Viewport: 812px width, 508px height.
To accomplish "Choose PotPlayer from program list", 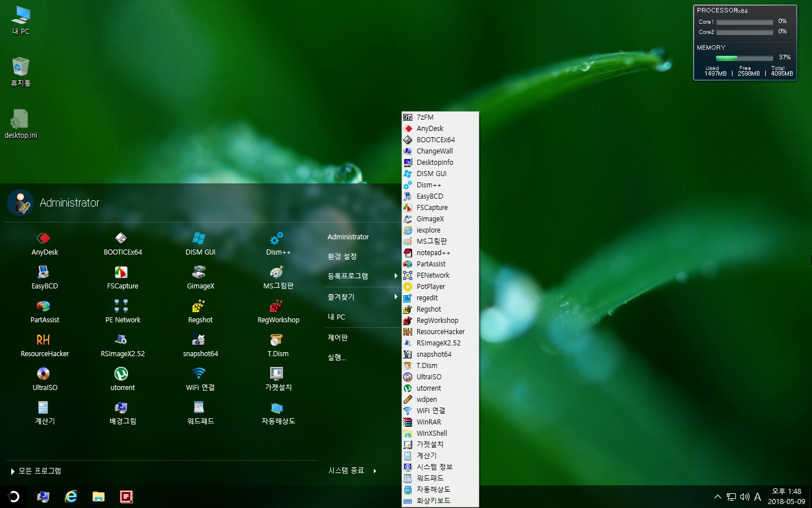I will [x=440, y=287].
